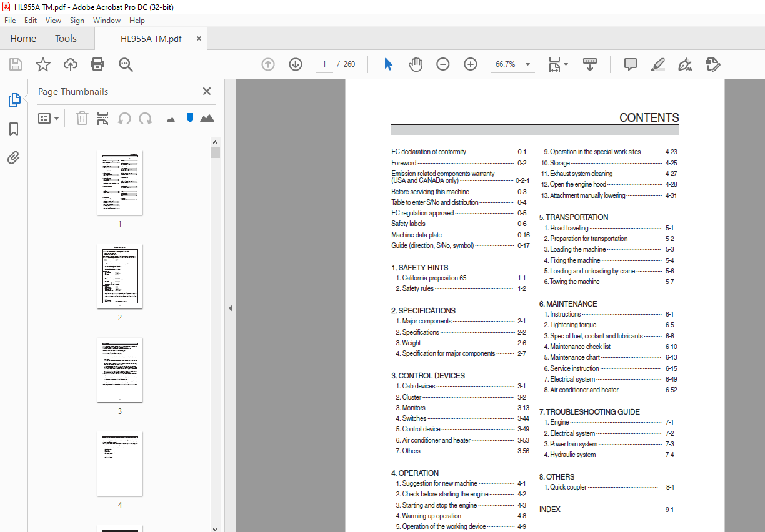The height and width of the screenshot is (532, 765).
Task: Activate the Highlight text pen
Action: click(657, 64)
